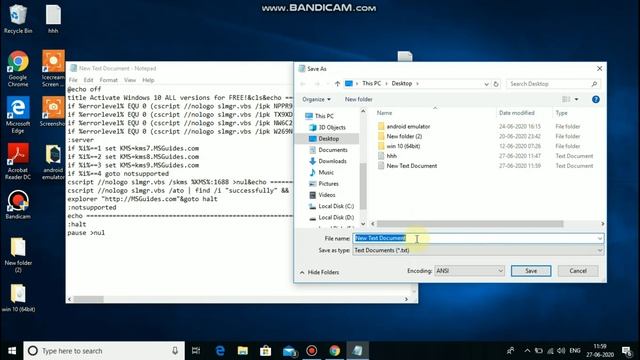The width and height of the screenshot is (640, 360).
Task: Click the Windows Start button
Action: point(12,351)
